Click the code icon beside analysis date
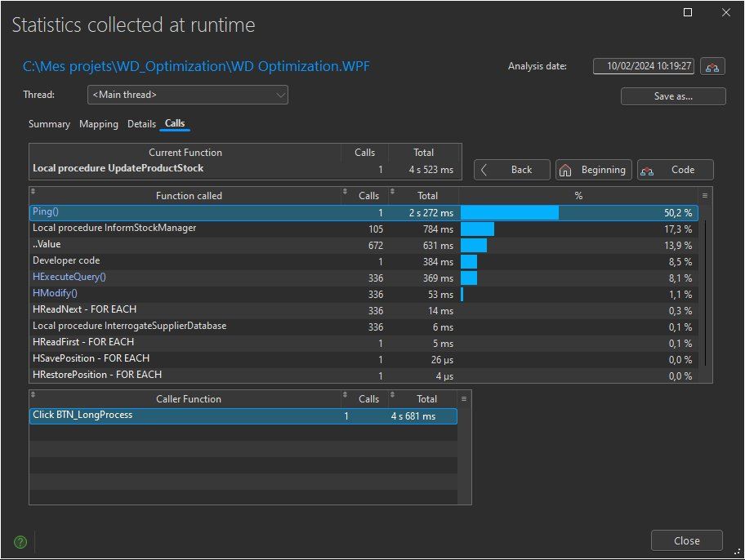Screen dimensions: 745x560 point(712,66)
